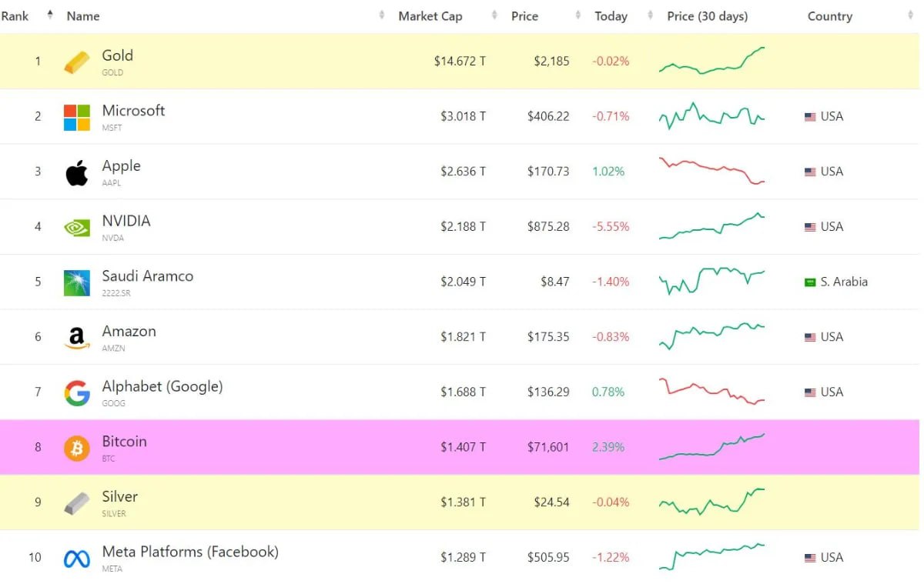
Task: Click the Microsoft logo icon
Action: click(76, 117)
